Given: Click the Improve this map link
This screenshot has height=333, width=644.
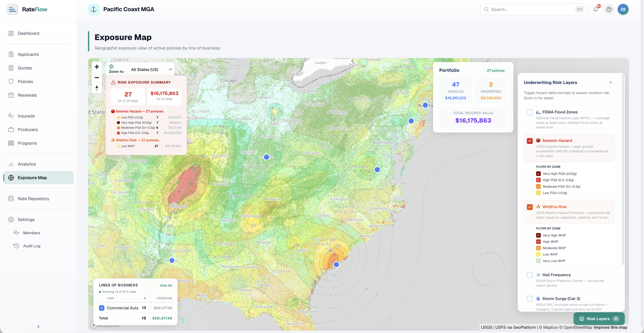Looking at the screenshot, I should pyautogui.click(x=610, y=327).
